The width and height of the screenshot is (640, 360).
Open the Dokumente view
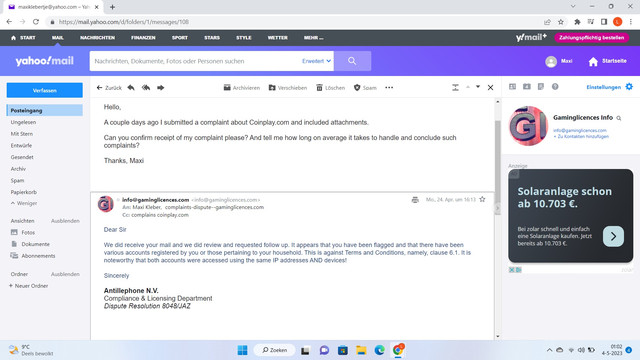(x=31, y=244)
